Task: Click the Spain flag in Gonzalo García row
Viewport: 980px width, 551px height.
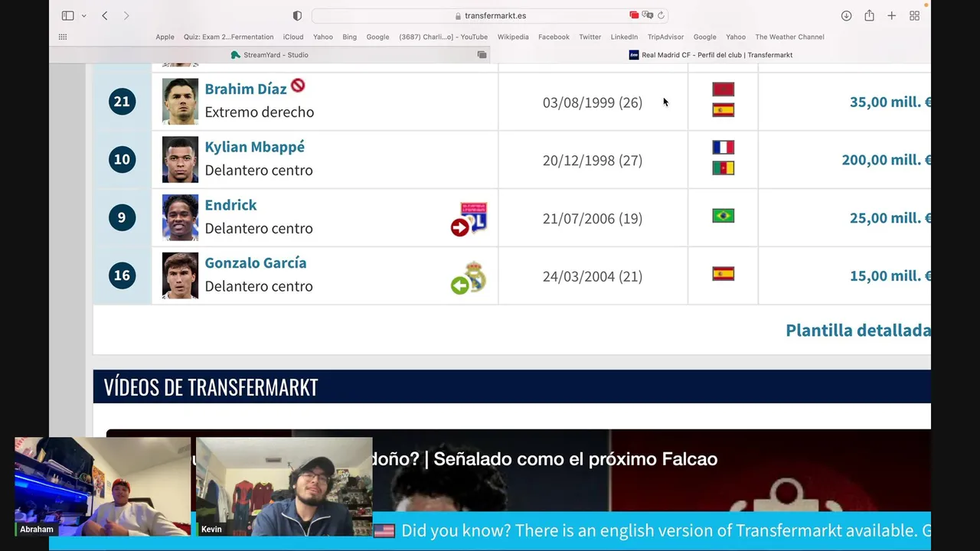Action: tap(723, 274)
